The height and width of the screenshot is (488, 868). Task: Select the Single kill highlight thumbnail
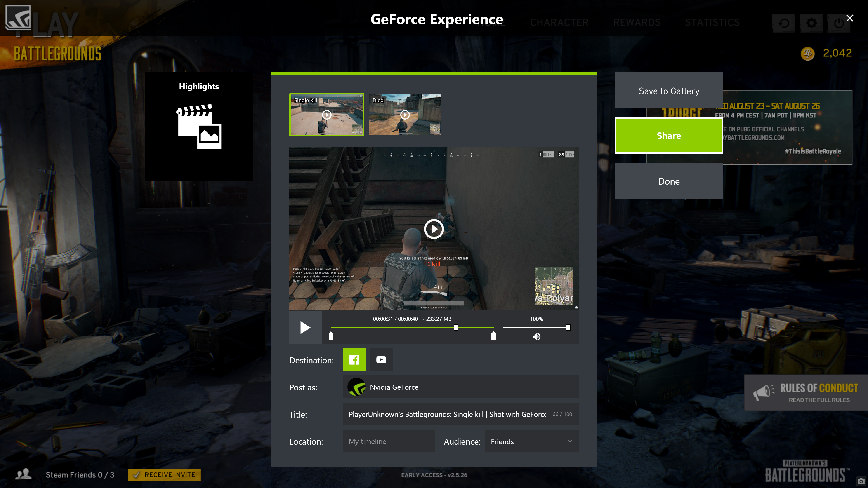coord(326,114)
